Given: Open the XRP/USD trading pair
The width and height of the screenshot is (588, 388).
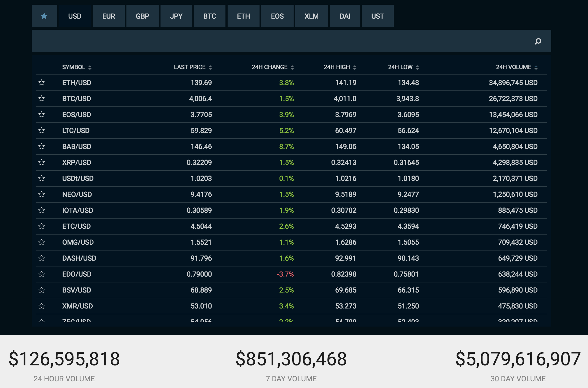Looking at the screenshot, I should pyautogui.click(x=77, y=162).
